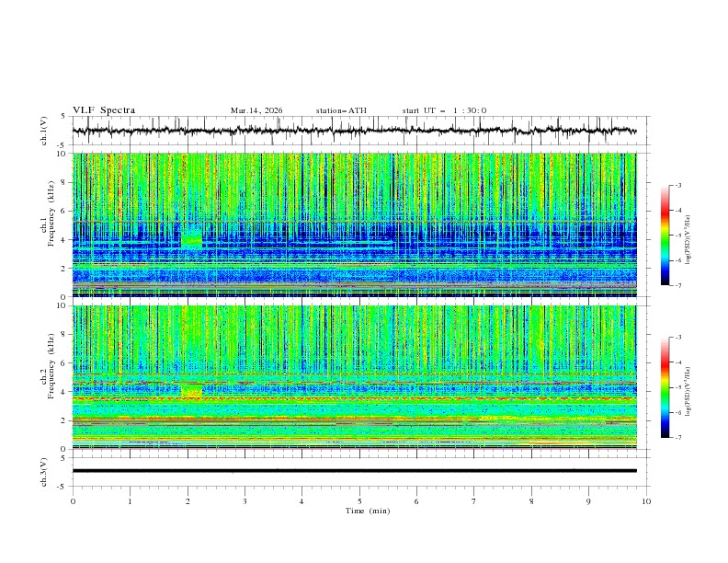
Task: Click the date 'Mar.14, 2026'
Action: (x=256, y=110)
